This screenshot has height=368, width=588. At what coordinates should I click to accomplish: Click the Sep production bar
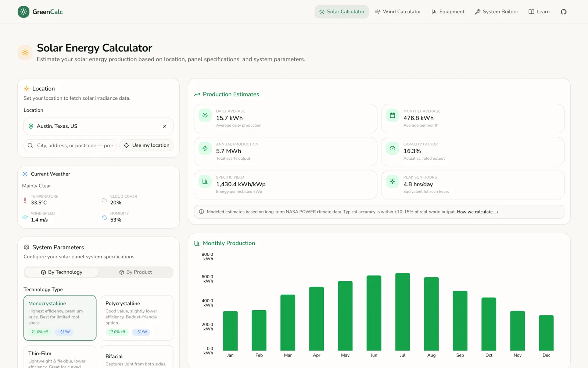coord(460,321)
